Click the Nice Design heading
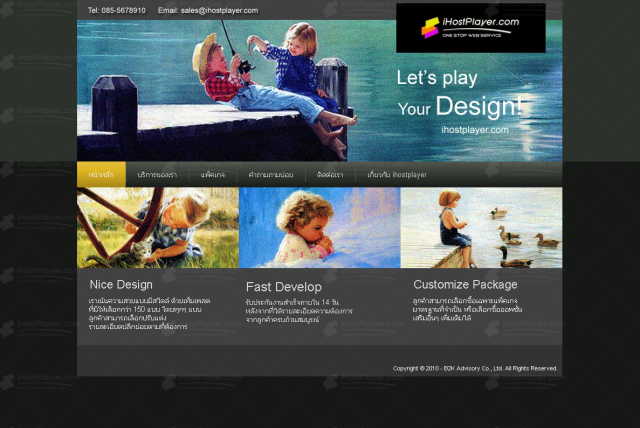 tap(121, 284)
